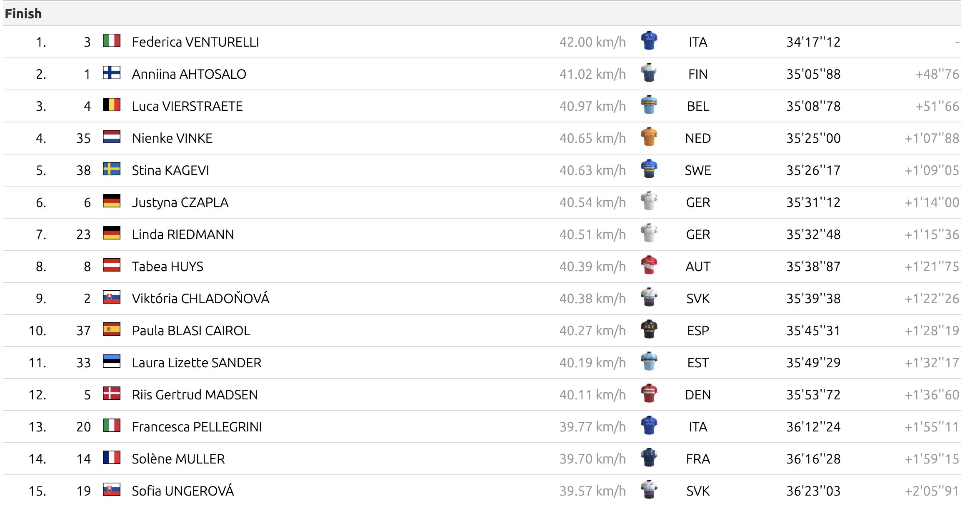This screenshot has height=506, width=980.
Task: Click the Estonian flag beside Laura Lizette Sander
Action: (111, 361)
